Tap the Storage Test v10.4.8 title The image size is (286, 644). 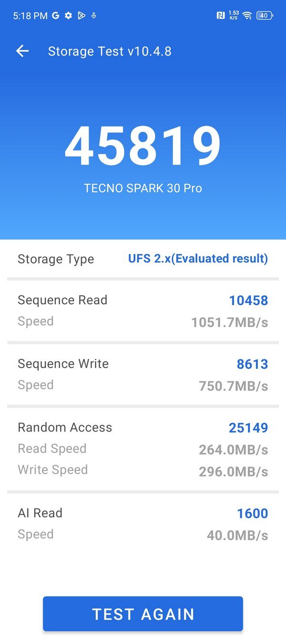(110, 51)
